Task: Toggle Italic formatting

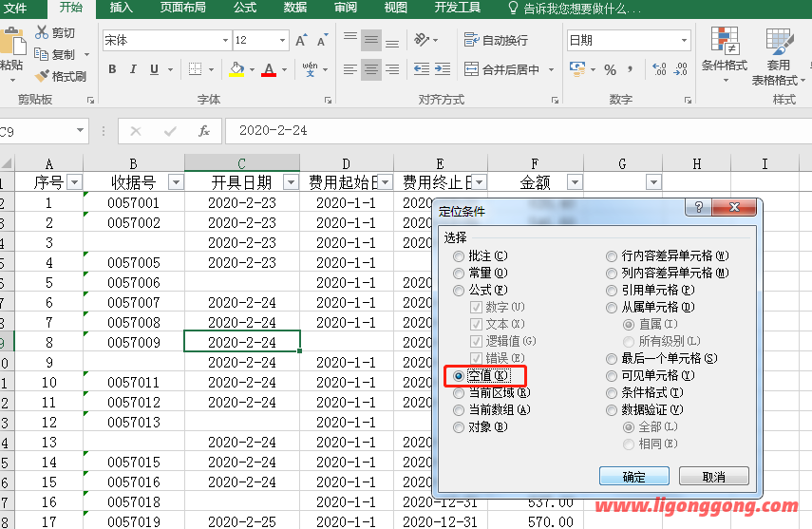Action: [133, 69]
